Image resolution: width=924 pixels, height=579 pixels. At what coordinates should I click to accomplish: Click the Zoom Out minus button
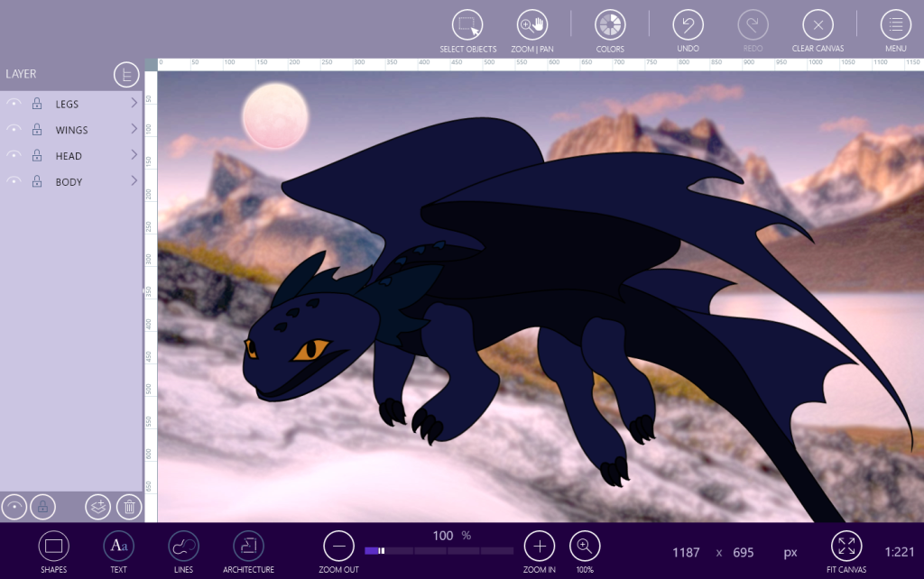[x=339, y=546]
